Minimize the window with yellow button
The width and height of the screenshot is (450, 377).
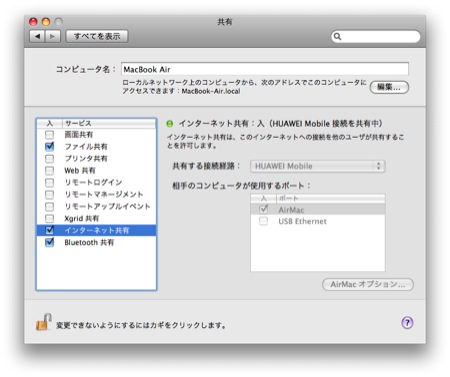tap(46, 22)
